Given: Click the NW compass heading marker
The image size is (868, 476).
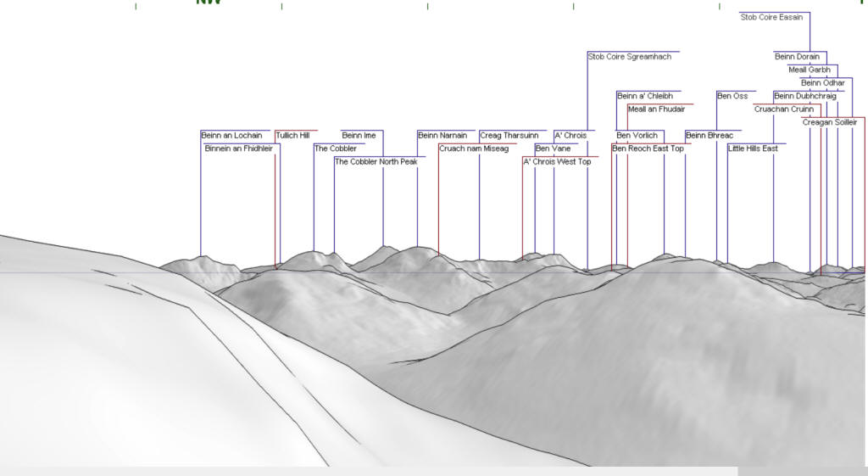Looking at the screenshot, I should (x=209, y=3).
